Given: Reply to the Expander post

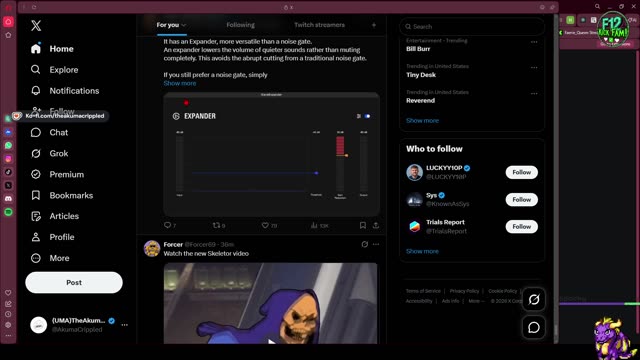Looking at the screenshot, I should click(x=167, y=225).
